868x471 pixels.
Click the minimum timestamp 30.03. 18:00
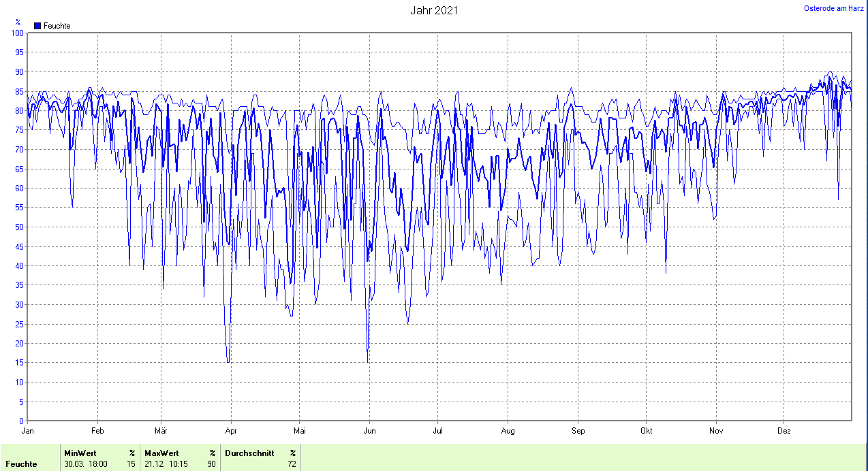pos(85,464)
